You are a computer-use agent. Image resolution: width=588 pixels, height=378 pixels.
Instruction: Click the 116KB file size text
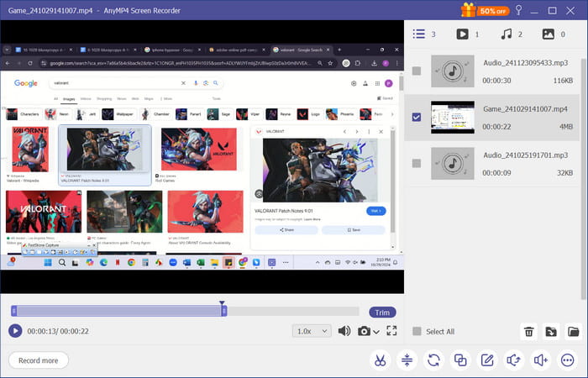coord(563,81)
